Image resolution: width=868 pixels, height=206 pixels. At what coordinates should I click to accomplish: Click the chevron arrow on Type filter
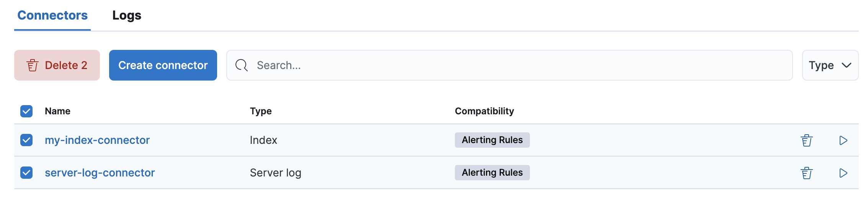(x=846, y=65)
